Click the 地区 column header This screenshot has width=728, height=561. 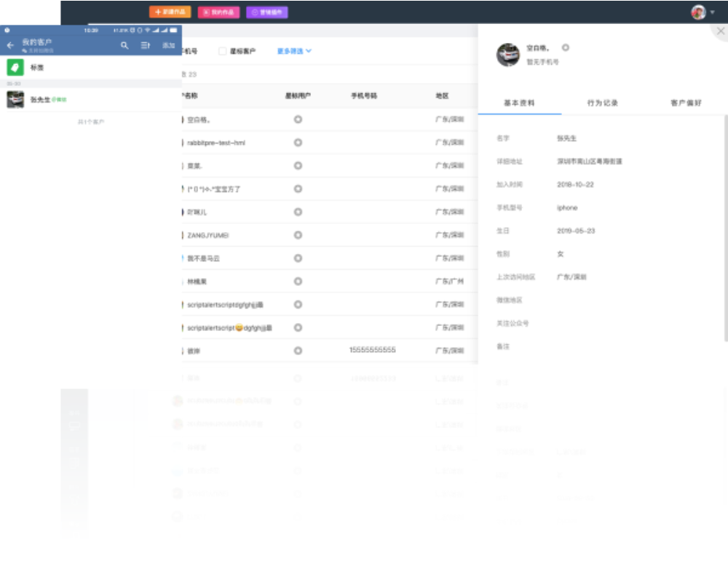(442, 95)
